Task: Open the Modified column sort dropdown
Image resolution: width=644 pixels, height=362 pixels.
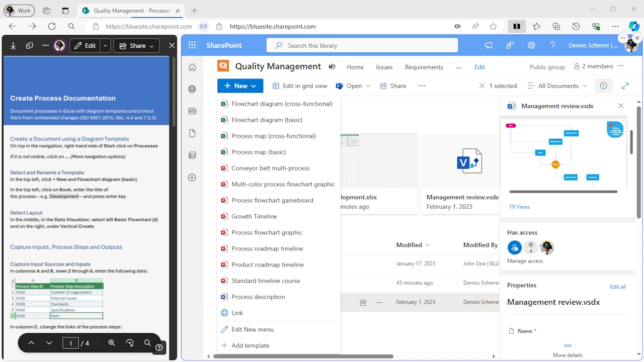Action: point(413,245)
